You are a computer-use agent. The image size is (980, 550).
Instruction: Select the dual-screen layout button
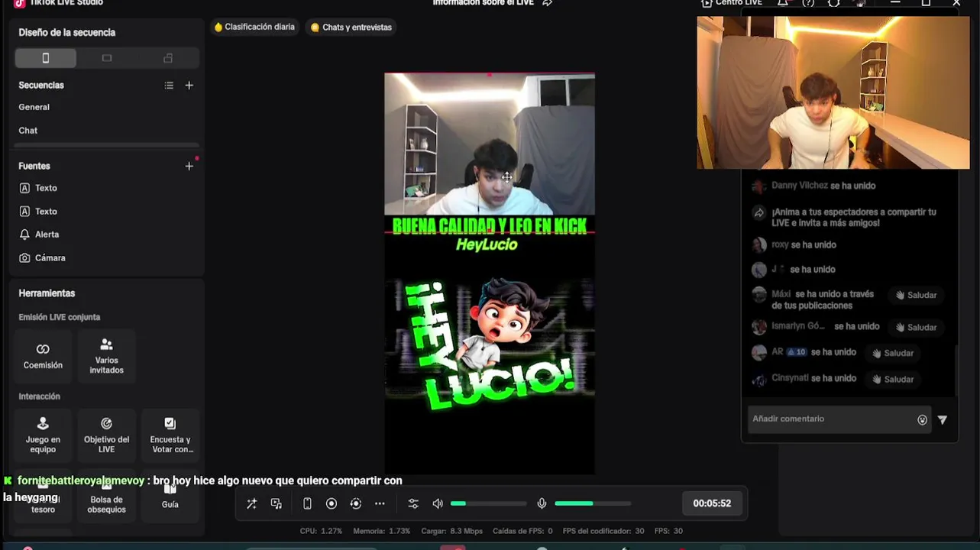click(x=168, y=58)
